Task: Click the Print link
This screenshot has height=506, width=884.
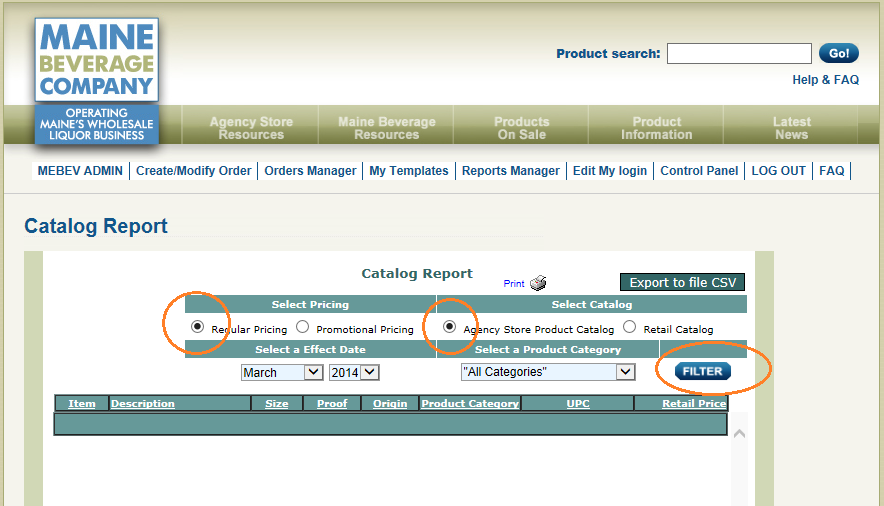Action: (514, 283)
